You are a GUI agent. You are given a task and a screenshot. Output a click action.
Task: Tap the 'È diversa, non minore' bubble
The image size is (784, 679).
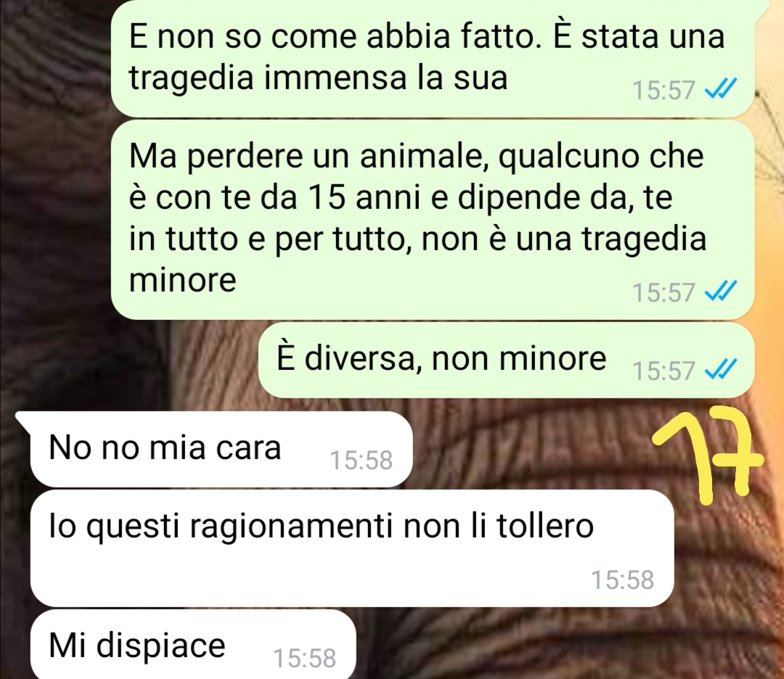(x=506, y=361)
